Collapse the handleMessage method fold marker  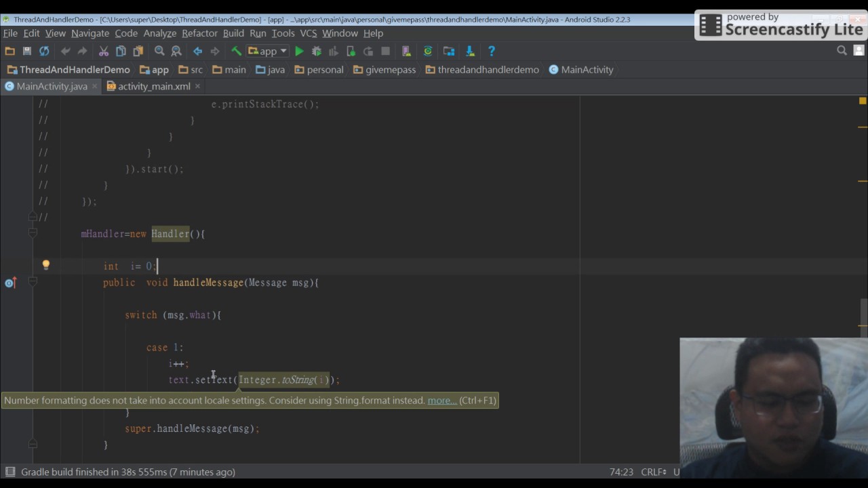click(33, 283)
